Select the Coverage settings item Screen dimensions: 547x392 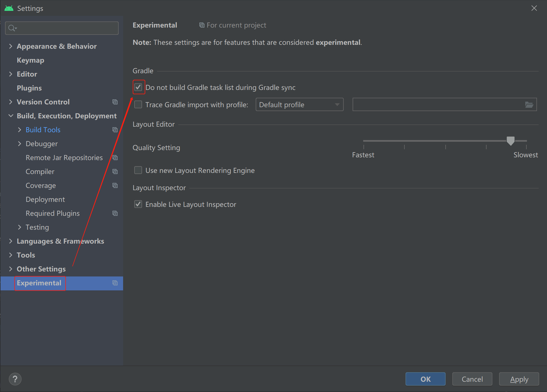point(41,186)
